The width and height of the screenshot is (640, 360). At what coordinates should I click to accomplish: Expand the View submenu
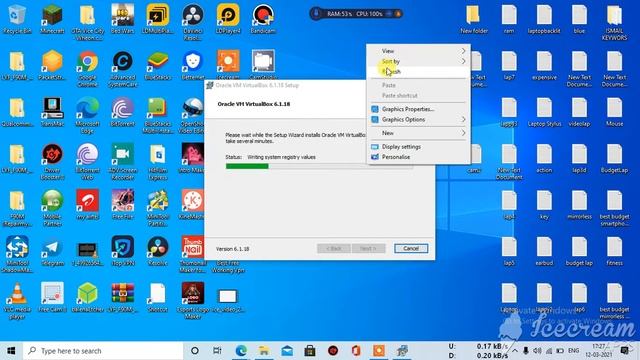point(418,51)
